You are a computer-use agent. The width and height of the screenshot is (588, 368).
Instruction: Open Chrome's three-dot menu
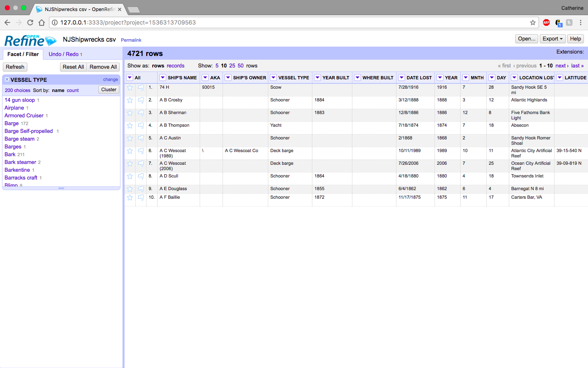(x=580, y=22)
